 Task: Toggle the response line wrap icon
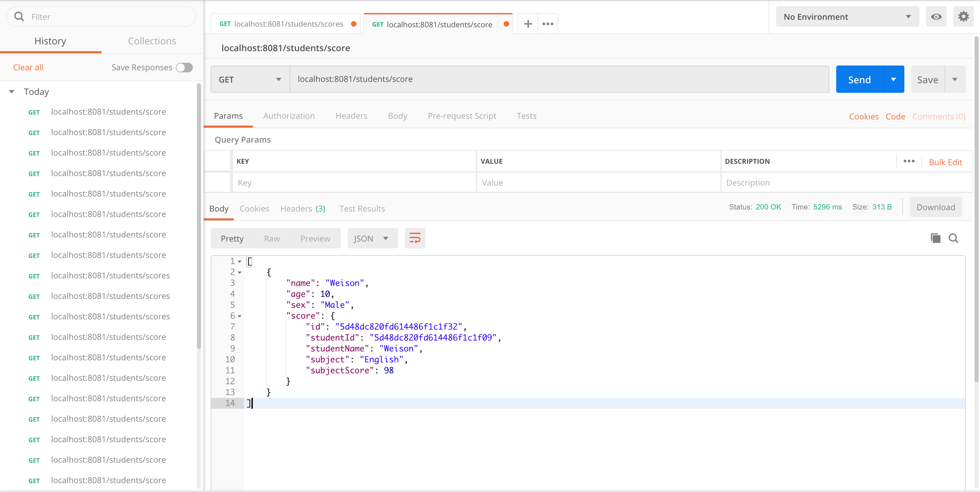(x=414, y=238)
